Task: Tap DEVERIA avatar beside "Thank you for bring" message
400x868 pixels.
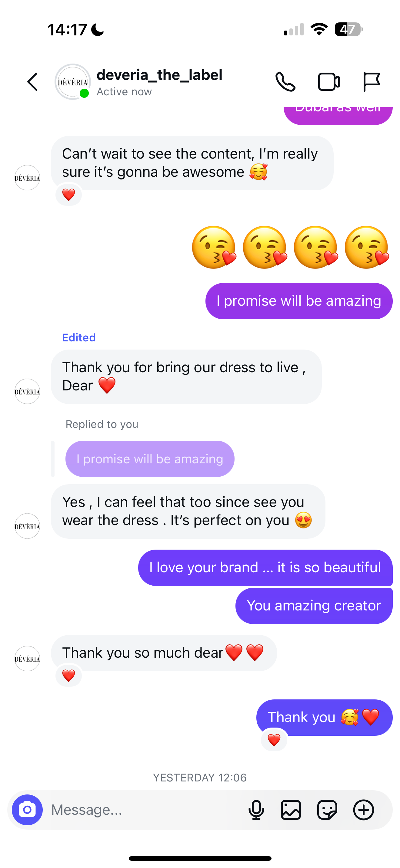Action: [x=27, y=392]
